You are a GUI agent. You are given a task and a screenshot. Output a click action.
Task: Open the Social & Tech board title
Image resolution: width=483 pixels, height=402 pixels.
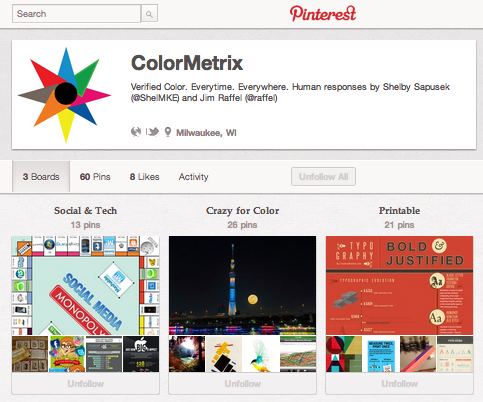[86, 211]
